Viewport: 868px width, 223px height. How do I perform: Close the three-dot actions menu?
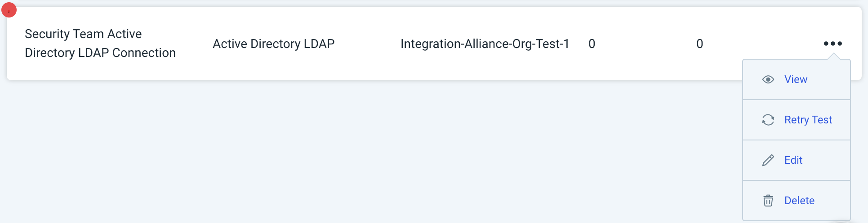(x=832, y=44)
